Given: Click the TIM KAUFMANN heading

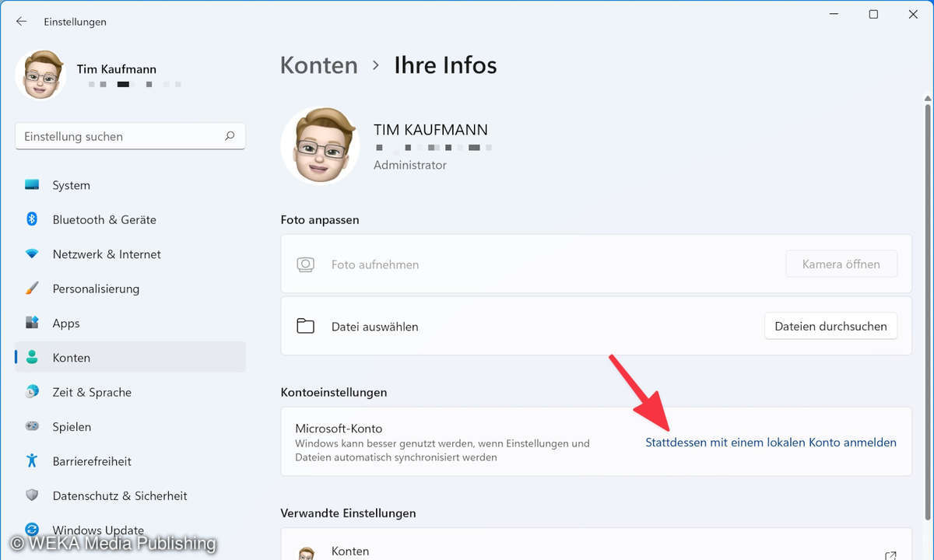Looking at the screenshot, I should pyautogui.click(x=431, y=129).
